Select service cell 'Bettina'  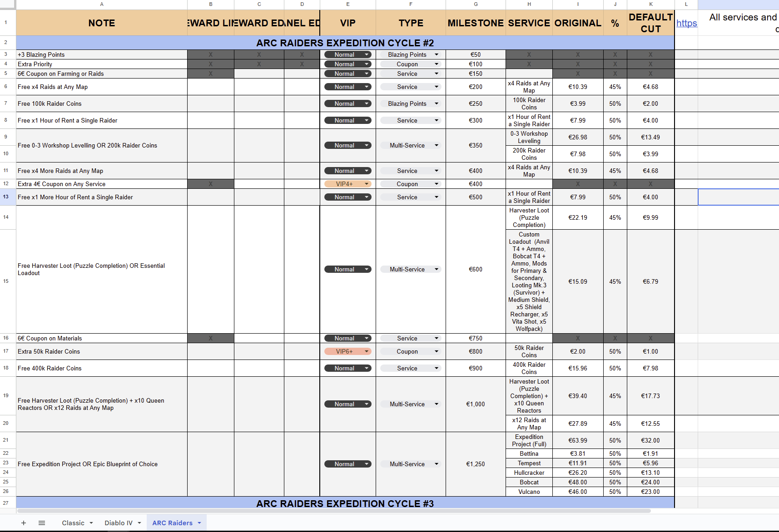529,453
